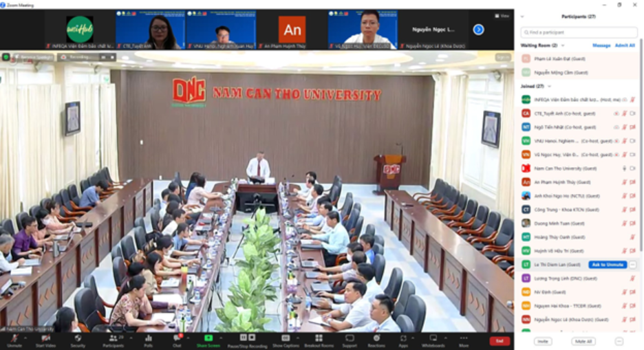Stop the recording from the toolbar
Viewport: 644px width, 350px height.
click(x=252, y=338)
